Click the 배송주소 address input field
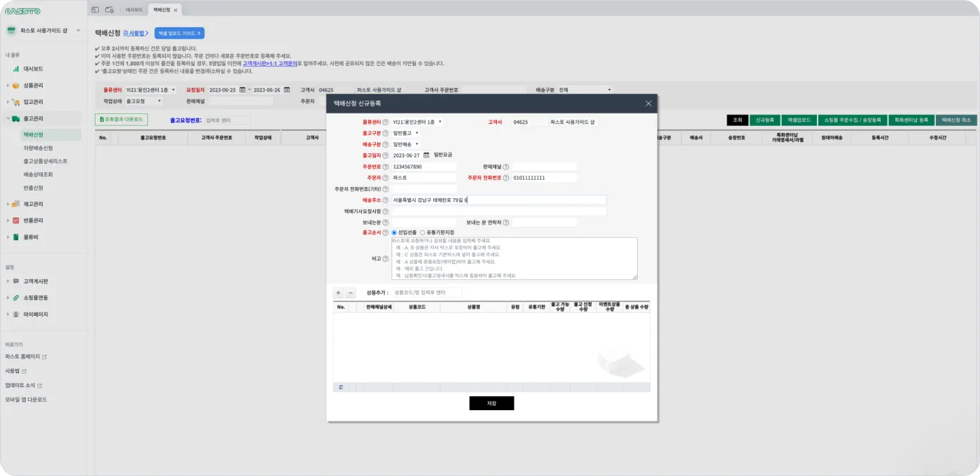Viewport: 980px width, 476px height. point(498,200)
